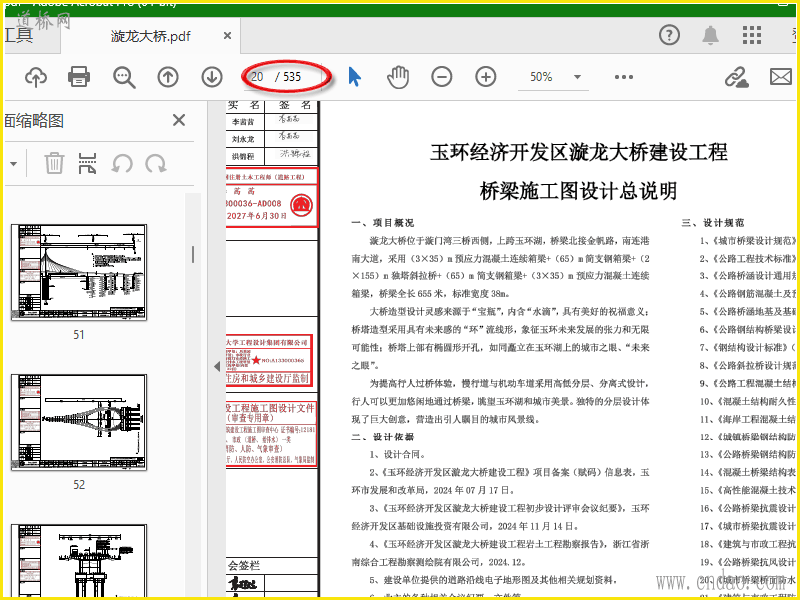Send file by email envelope icon
Screen dimensions: 800x600
pos(781,78)
